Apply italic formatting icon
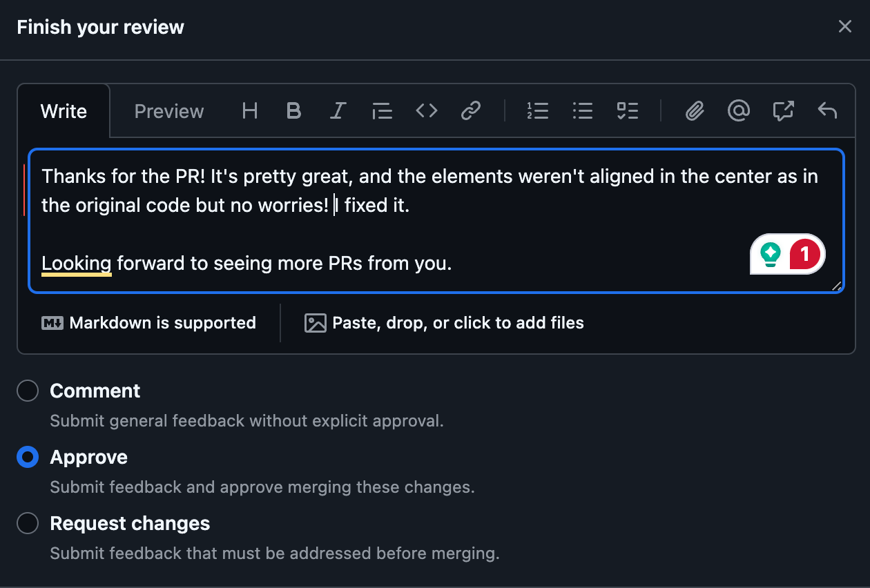Image resolution: width=870 pixels, height=588 pixels. 338,110
